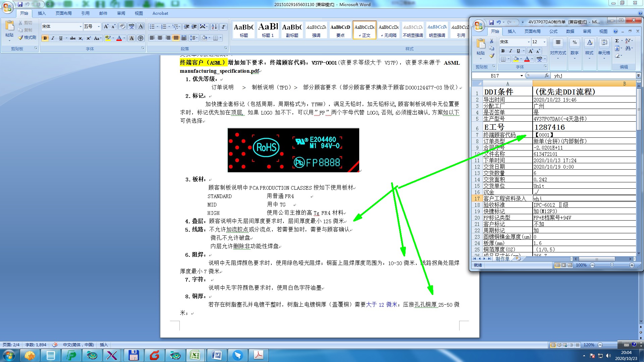Click Excel's AutoSum sigma icon

617,41
